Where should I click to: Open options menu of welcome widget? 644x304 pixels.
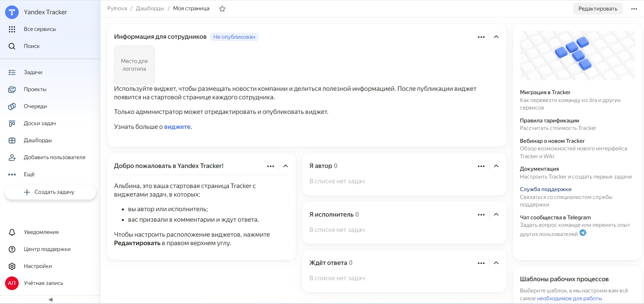tap(271, 166)
